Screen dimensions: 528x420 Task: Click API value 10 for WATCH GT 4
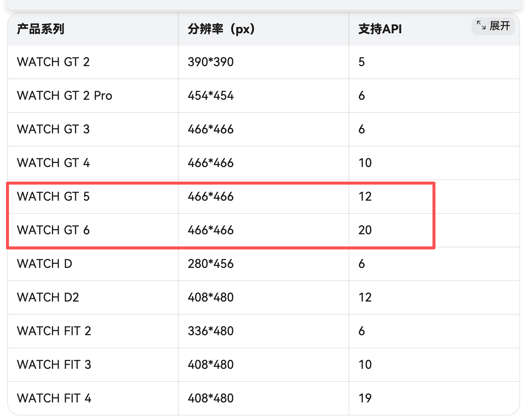(x=365, y=163)
